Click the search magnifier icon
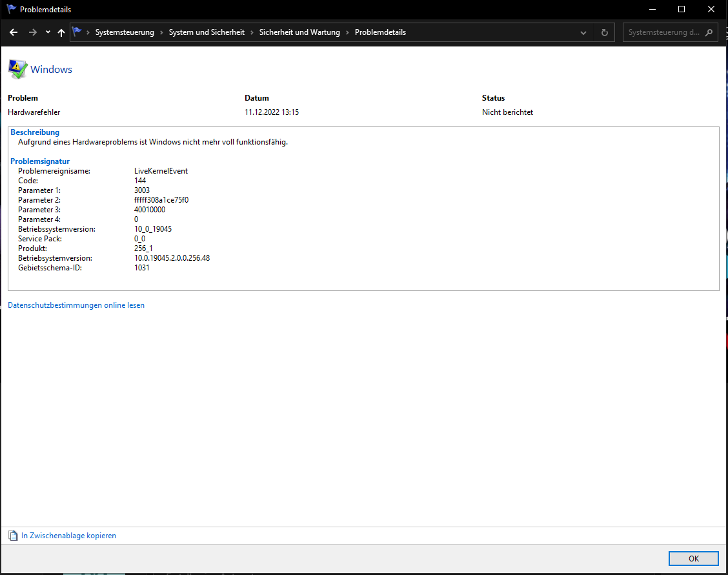This screenshot has height=575, width=728. (x=709, y=32)
